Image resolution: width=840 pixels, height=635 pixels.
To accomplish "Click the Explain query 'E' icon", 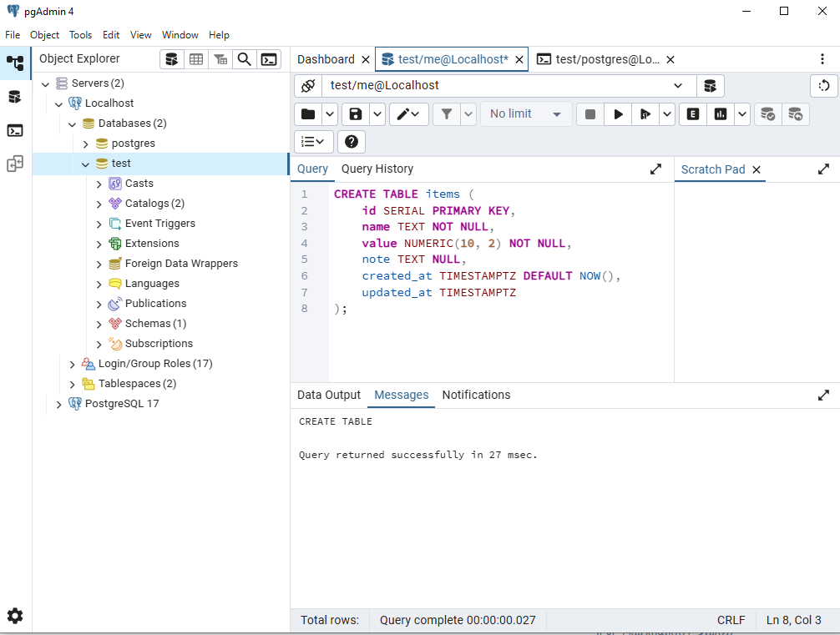I will (x=692, y=114).
